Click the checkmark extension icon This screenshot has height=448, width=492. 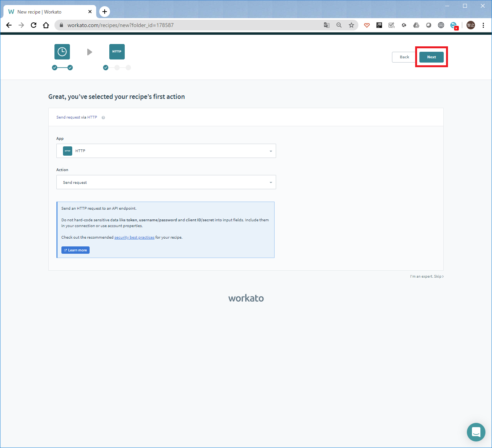tap(392, 25)
